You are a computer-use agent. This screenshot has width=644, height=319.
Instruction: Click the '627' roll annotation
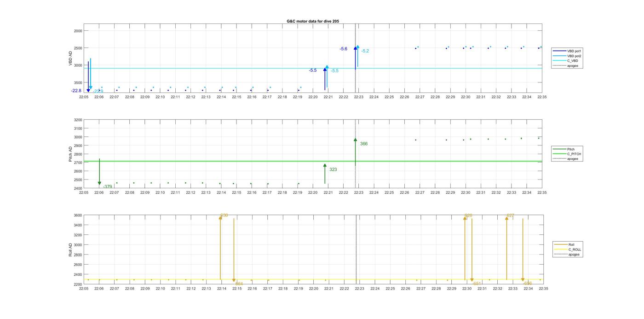tap(511, 215)
